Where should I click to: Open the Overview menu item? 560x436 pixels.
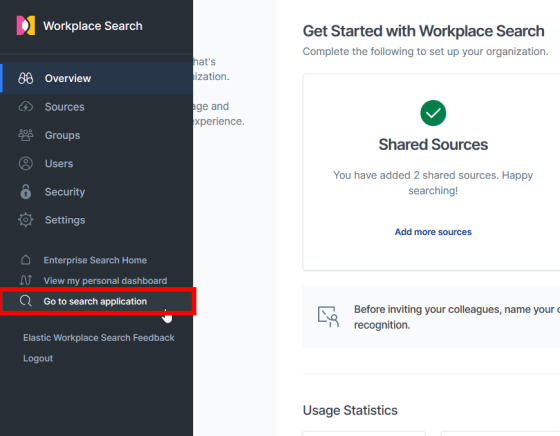click(96, 78)
